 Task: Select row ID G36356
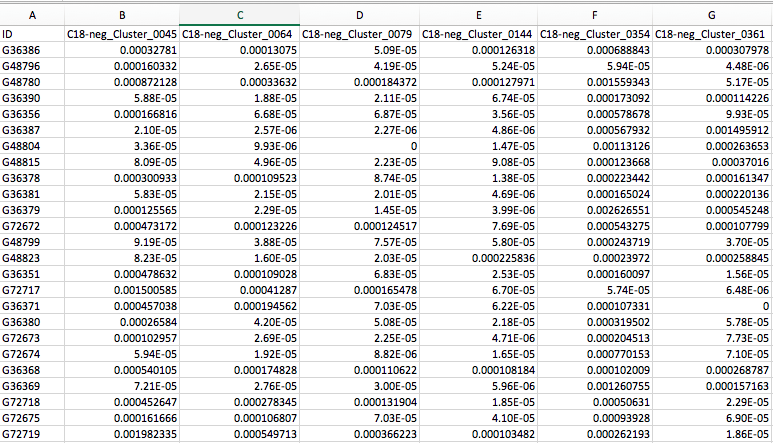(x=32, y=114)
